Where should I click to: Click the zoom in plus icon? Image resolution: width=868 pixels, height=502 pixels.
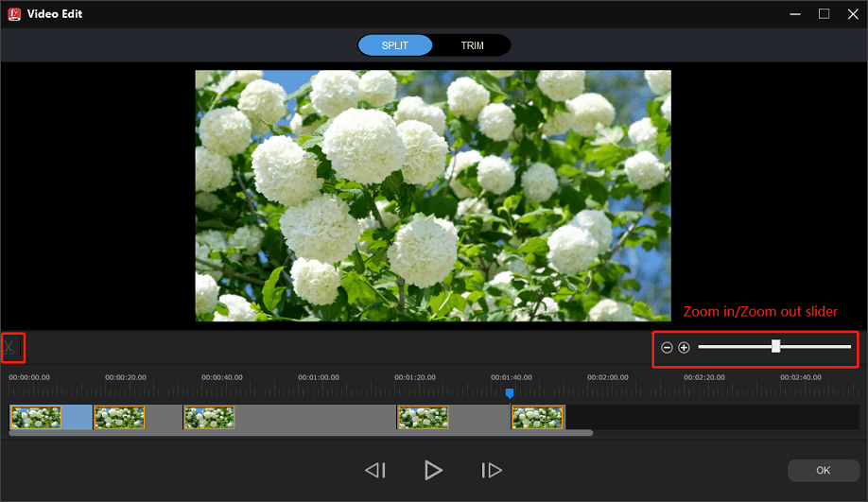[x=684, y=348]
